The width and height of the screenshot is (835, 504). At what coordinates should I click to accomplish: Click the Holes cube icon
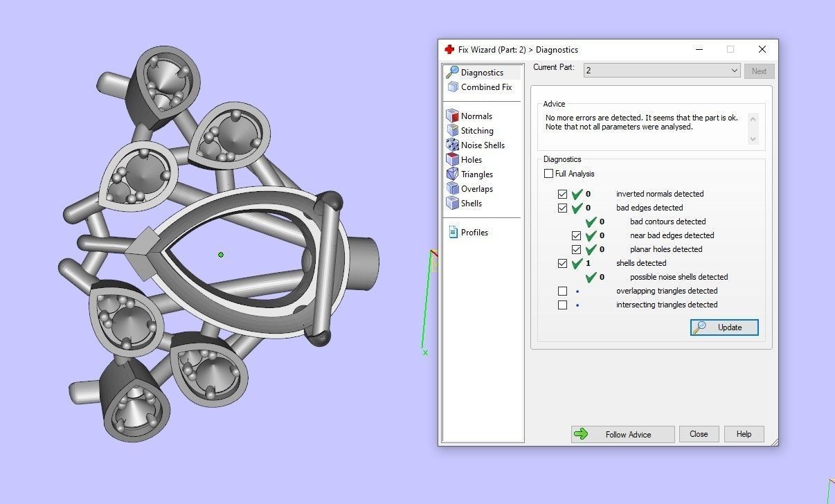click(x=452, y=159)
